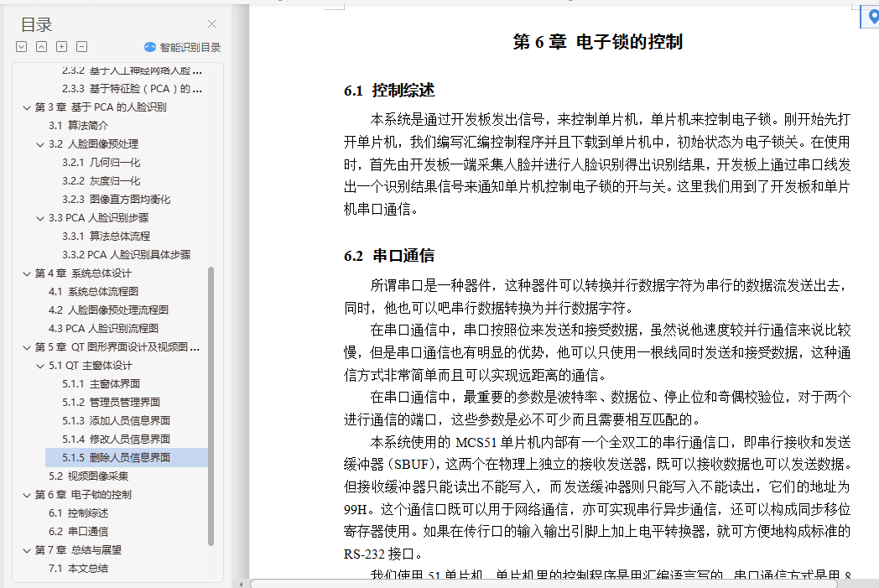The image size is (879, 588).
Task: Click the minus icon to demote the heading level
Action: [x=82, y=46]
